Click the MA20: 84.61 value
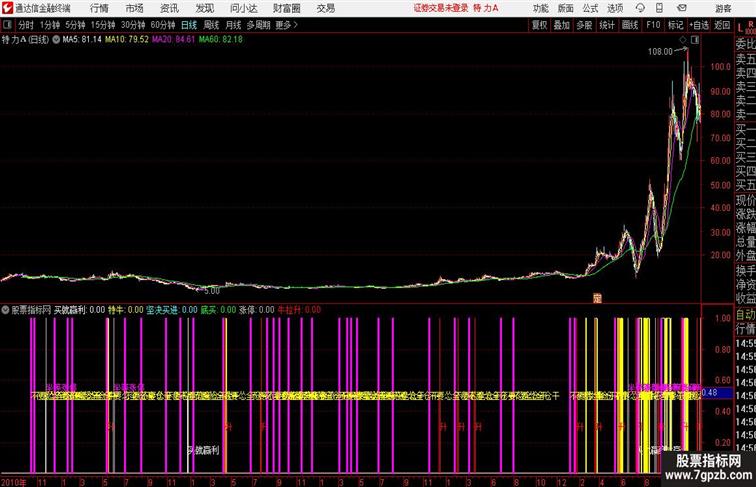 (x=174, y=40)
